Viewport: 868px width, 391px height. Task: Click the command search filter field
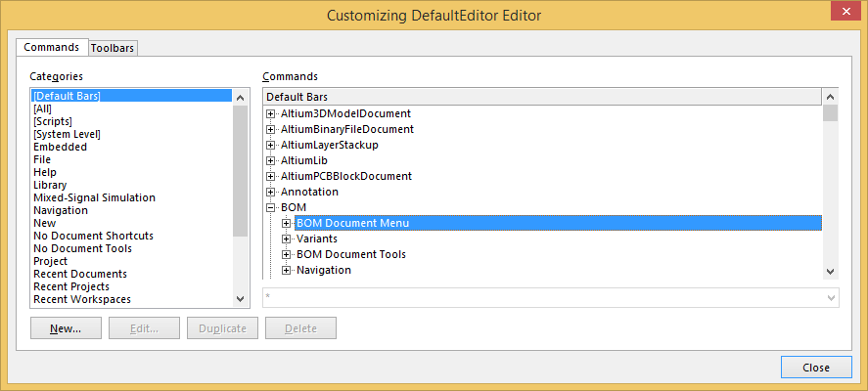(543, 297)
